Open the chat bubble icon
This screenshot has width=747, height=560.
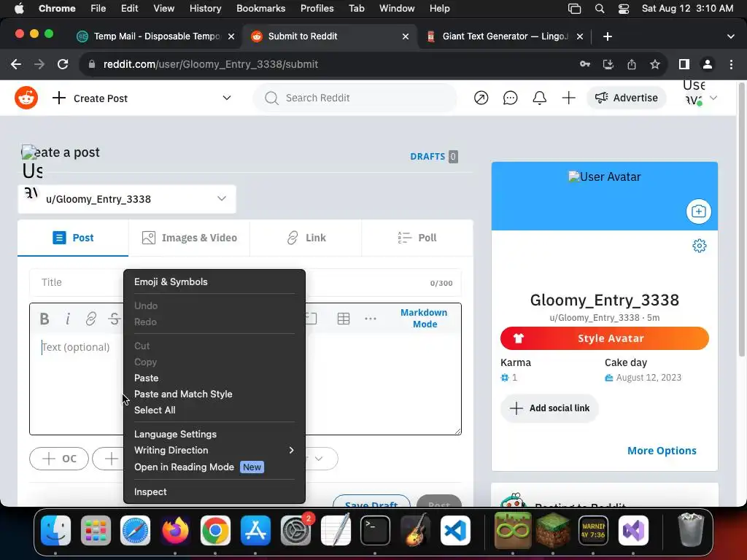coord(510,98)
